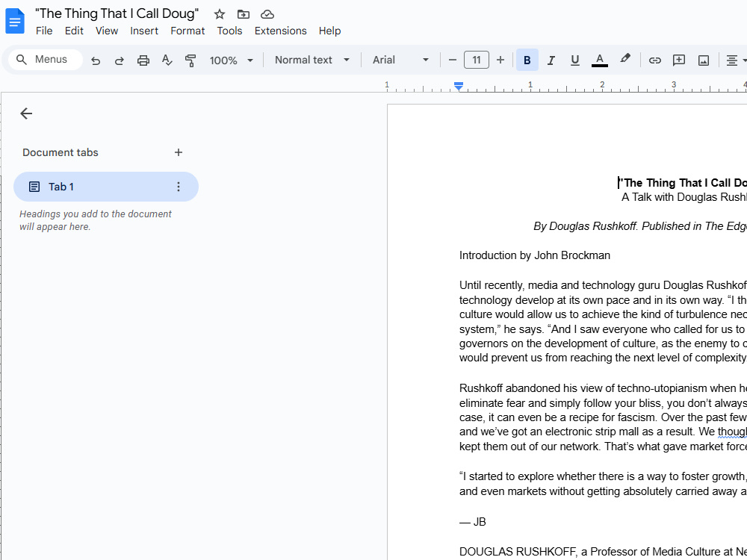Star this document
This screenshot has height=560, width=747.
(219, 14)
